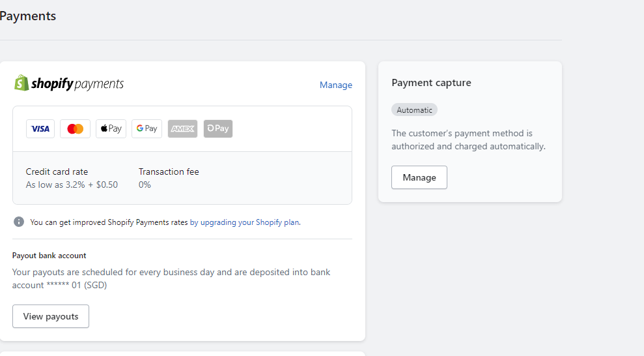Click the Google Pay icon
644x356 pixels.
coord(147,129)
